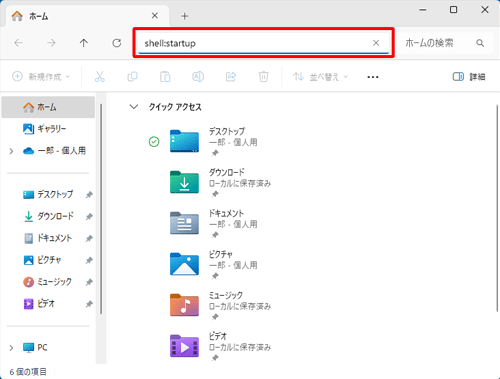
Task: Minimize the File Explorer window
Action: click(423, 10)
